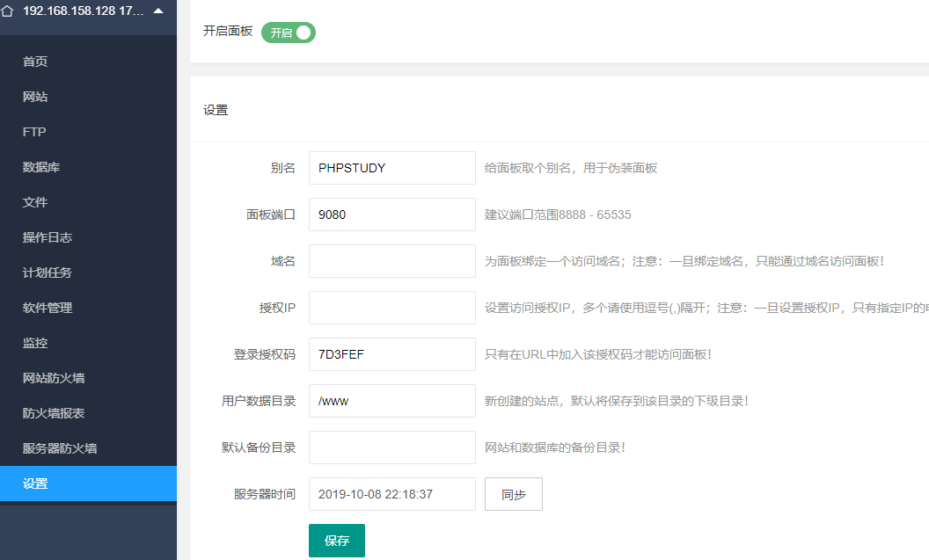929x560 pixels.
Task: Select 服务器防火墙 in the sidebar
Action: pyautogui.click(x=60, y=448)
